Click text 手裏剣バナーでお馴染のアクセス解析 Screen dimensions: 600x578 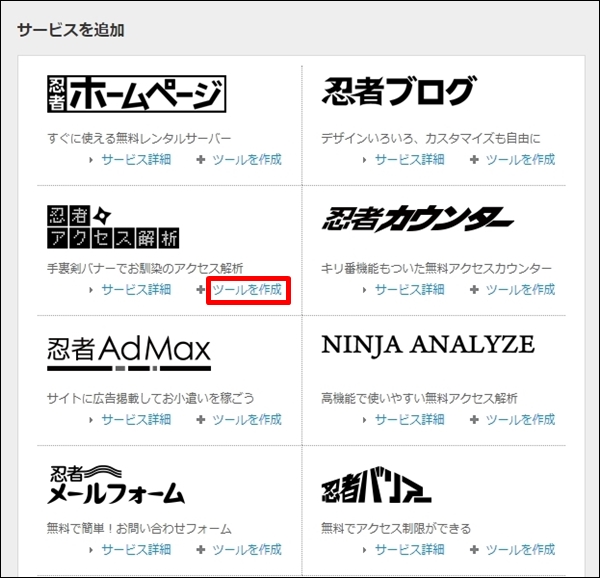[x=145, y=268]
